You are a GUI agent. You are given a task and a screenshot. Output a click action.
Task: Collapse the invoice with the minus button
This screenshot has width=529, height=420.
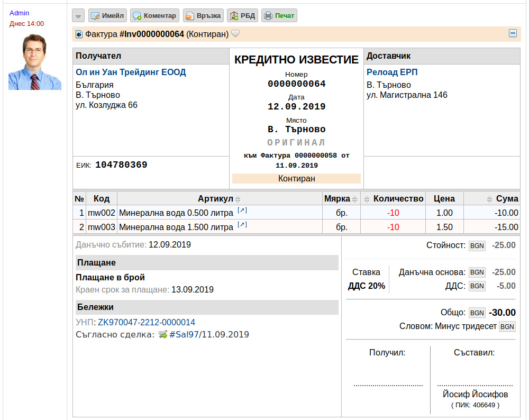(x=513, y=33)
